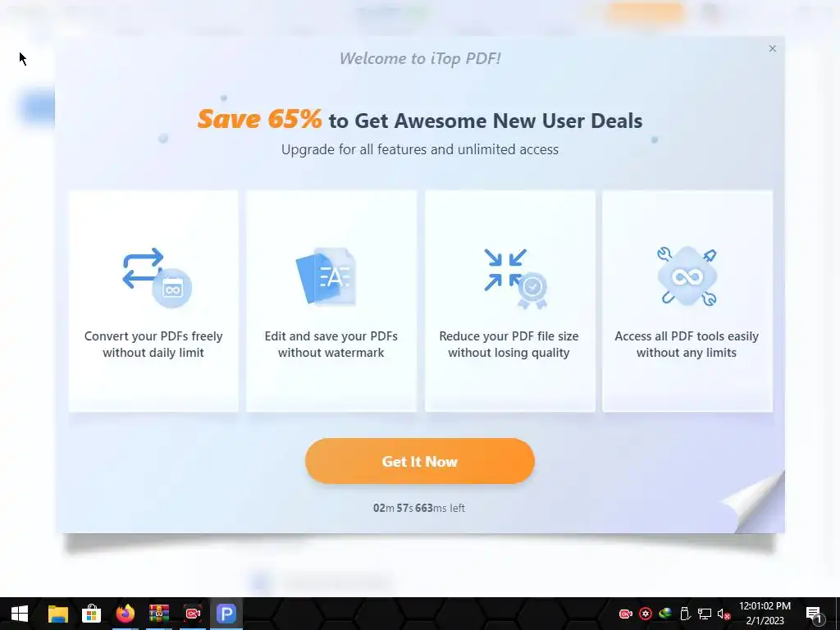Open WinRAR from the taskbar
This screenshot has height=630, width=840.
click(x=159, y=614)
